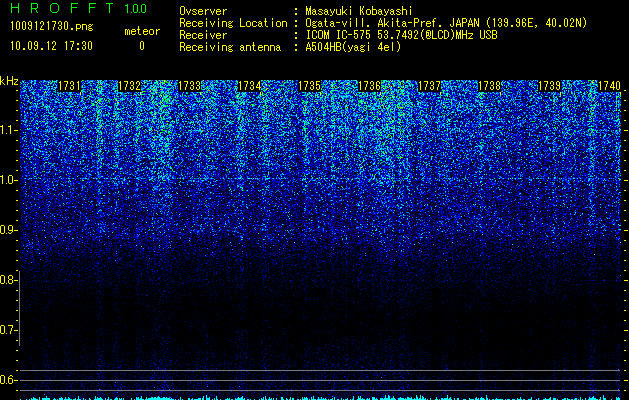Click the 1733 time marker

189,86
